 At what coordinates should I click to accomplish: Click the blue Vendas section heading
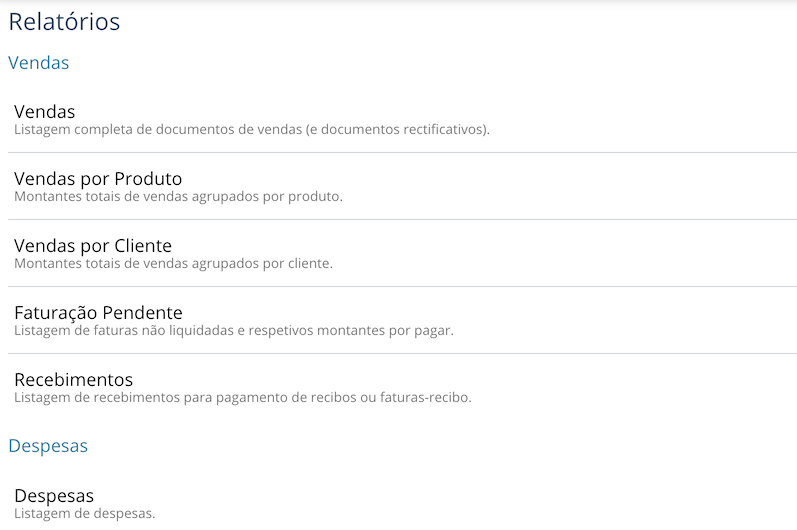click(x=39, y=63)
